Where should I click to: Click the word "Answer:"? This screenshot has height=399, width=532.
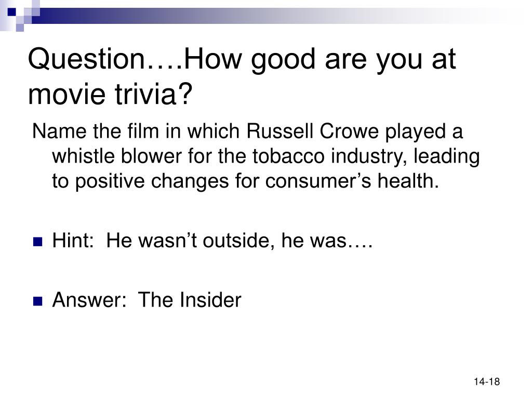coord(89,300)
